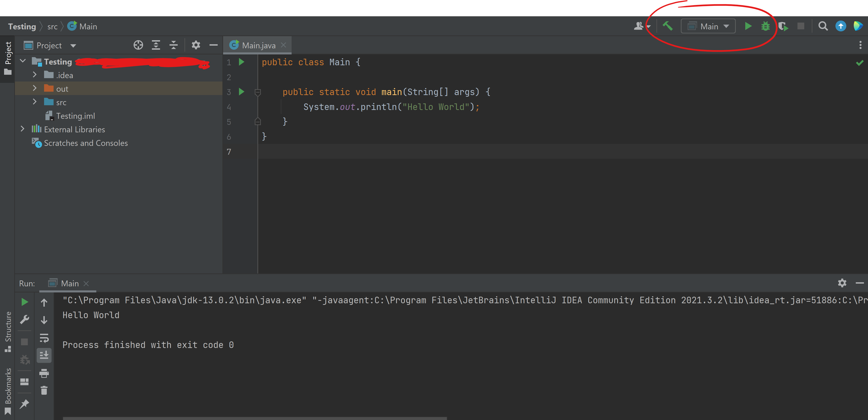Click the "Hello World" string literal in code

436,107
